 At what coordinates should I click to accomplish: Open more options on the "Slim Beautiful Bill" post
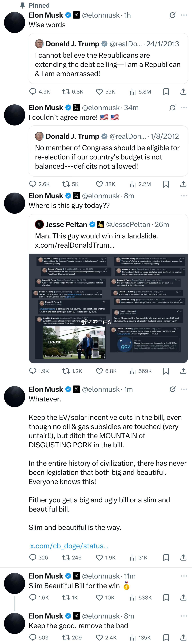[184, 576]
